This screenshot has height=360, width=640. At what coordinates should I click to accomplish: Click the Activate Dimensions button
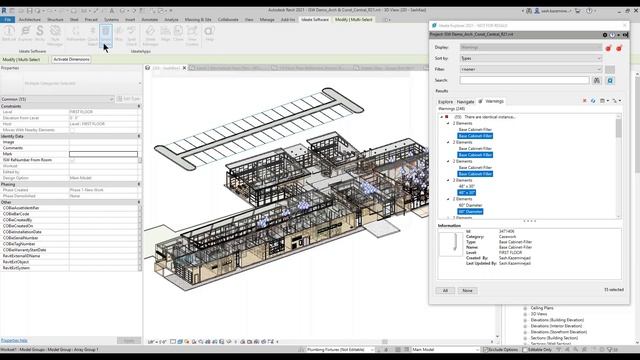coord(71,60)
